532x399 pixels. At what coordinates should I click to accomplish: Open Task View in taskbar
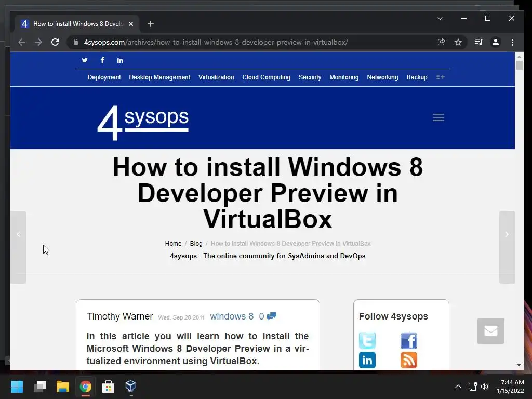point(39,387)
